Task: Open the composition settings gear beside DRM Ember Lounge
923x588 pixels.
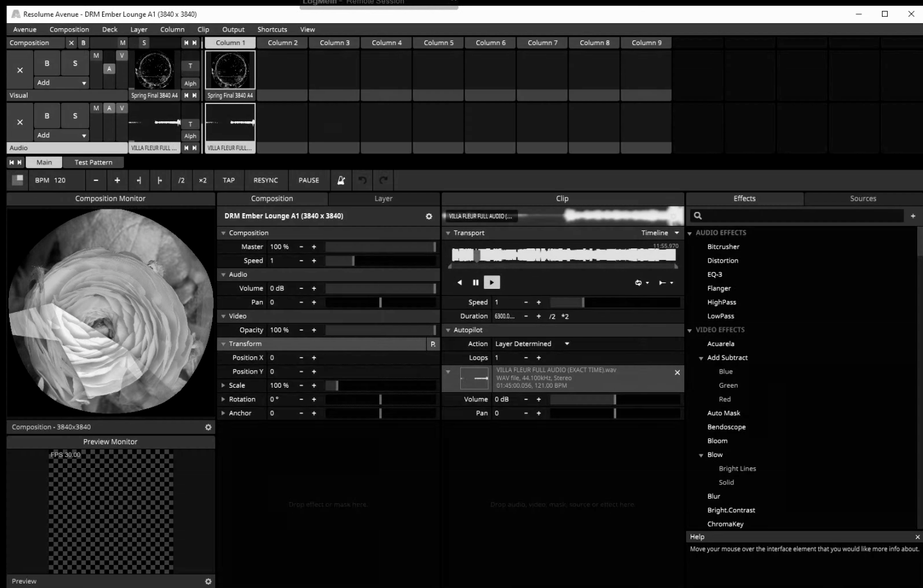Action: [x=429, y=216]
